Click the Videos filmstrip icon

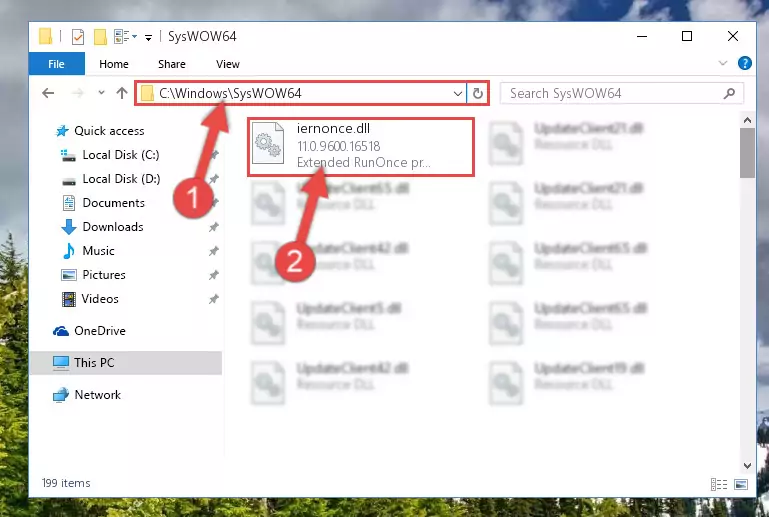[69, 299]
